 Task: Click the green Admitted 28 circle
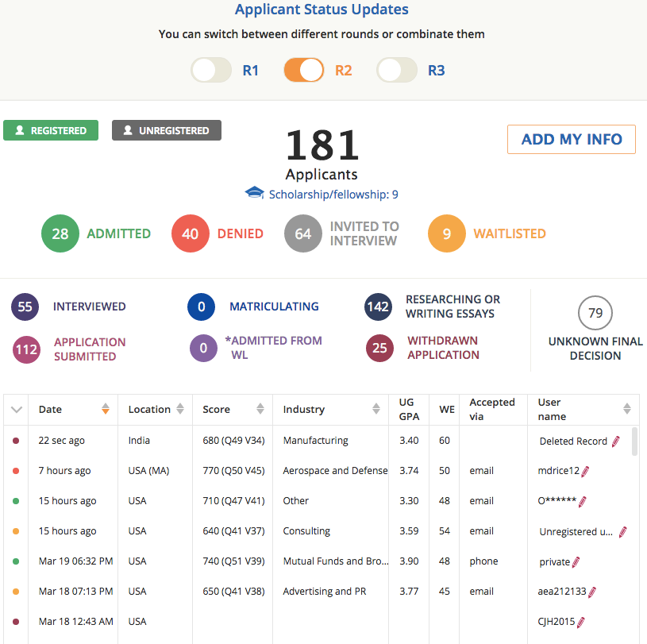click(60, 233)
